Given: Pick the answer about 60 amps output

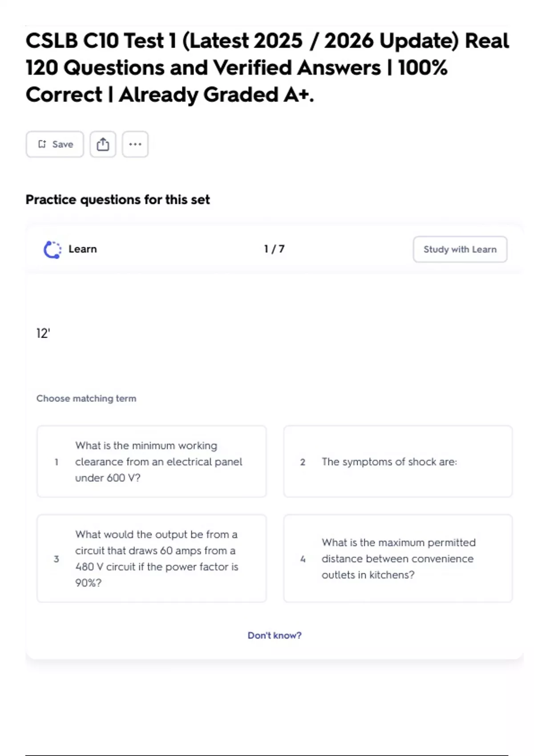Looking at the screenshot, I should [x=152, y=559].
